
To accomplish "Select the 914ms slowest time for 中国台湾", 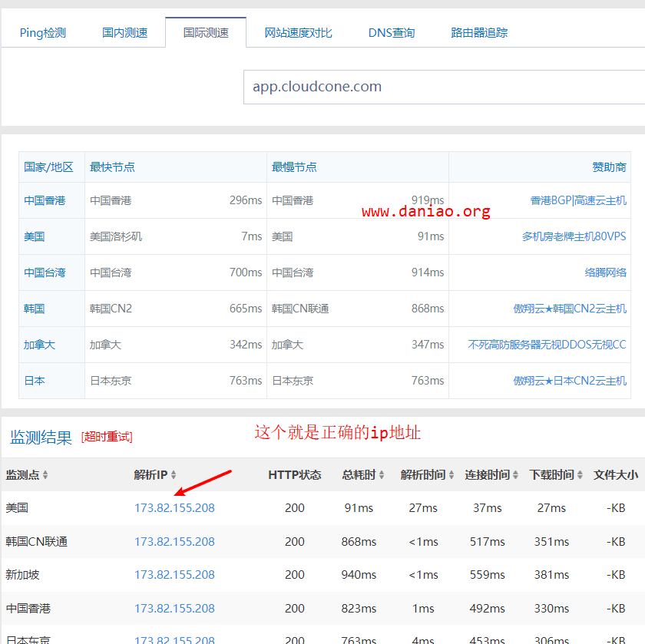I will click(x=428, y=272).
